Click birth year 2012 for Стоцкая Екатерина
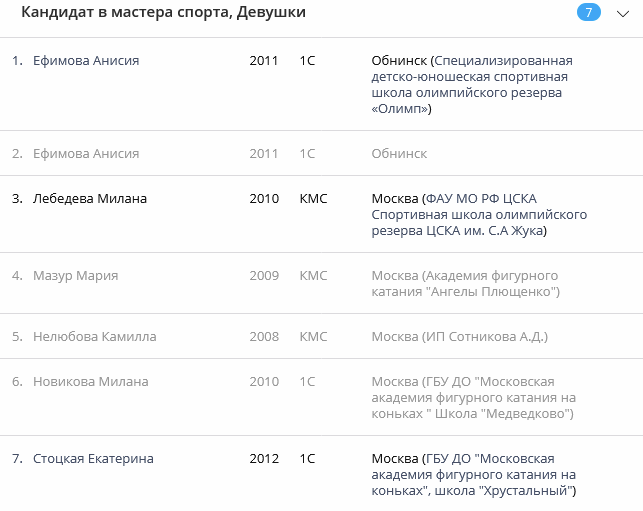This screenshot has height=511, width=643. (264, 459)
